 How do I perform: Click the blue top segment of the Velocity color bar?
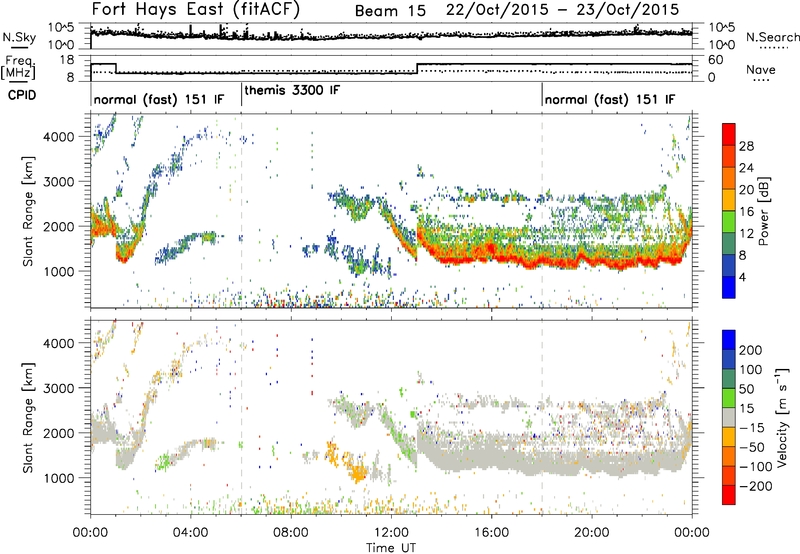[729, 340]
